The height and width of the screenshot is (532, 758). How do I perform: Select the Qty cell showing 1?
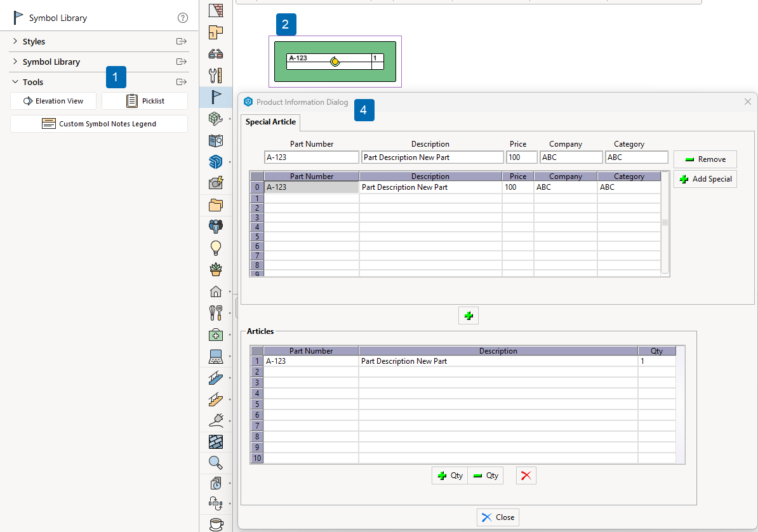point(656,361)
